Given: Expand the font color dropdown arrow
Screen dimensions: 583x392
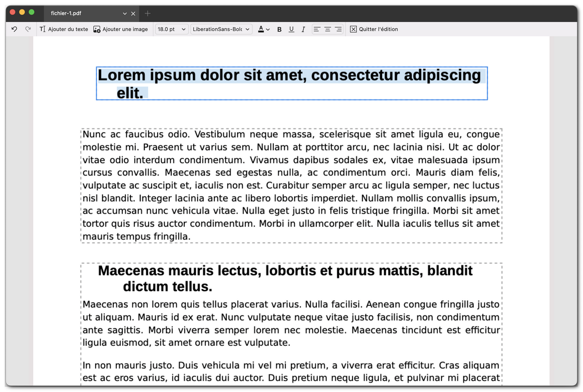Looking at the screenshot, I should [x=268, y=29].
